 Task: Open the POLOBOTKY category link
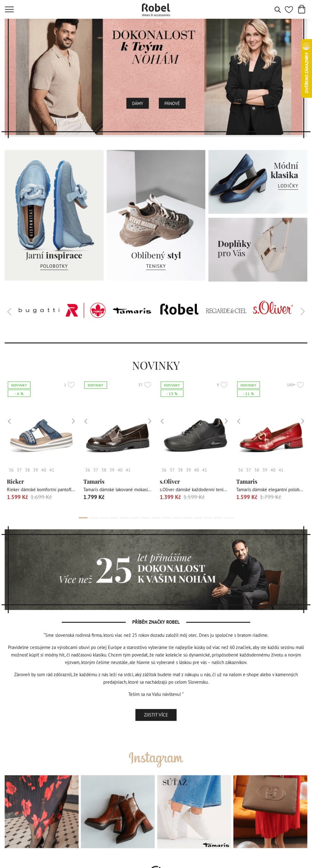click(x=54, y=266)
